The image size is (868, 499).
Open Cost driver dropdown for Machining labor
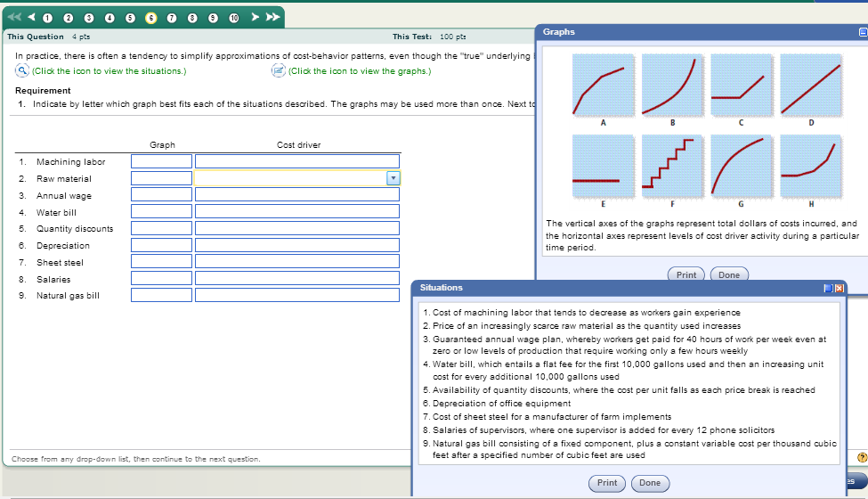pyautogui.click(x=297, y=161)
